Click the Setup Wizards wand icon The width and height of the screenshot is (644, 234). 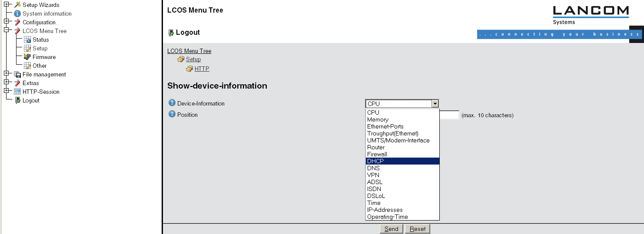tap(17, 5)
